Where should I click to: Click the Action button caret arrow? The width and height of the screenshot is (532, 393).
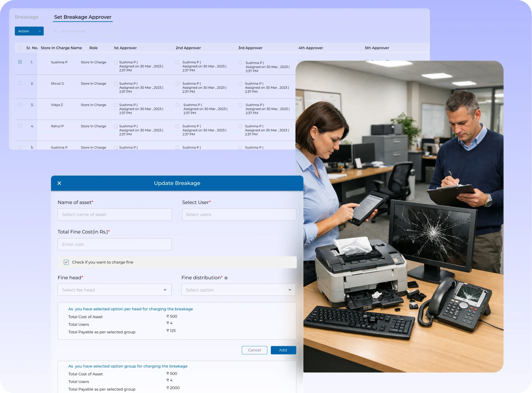pyautogui.click(x=39, y=31)
